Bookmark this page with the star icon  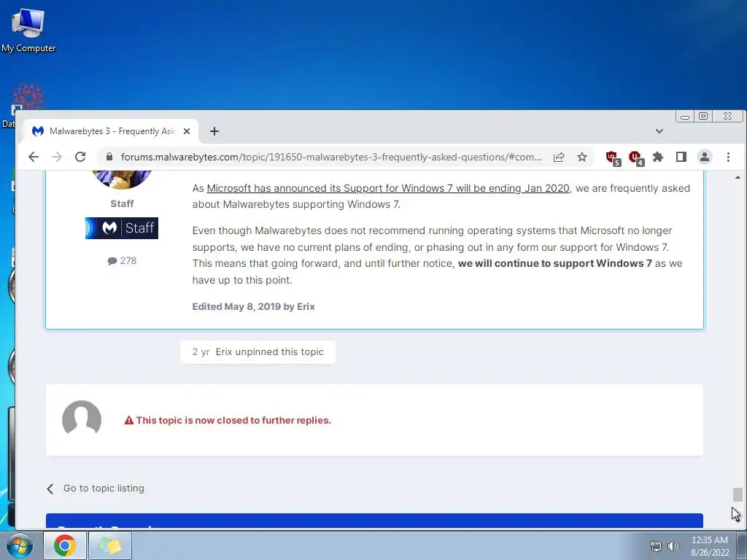[x=581, y=157]
